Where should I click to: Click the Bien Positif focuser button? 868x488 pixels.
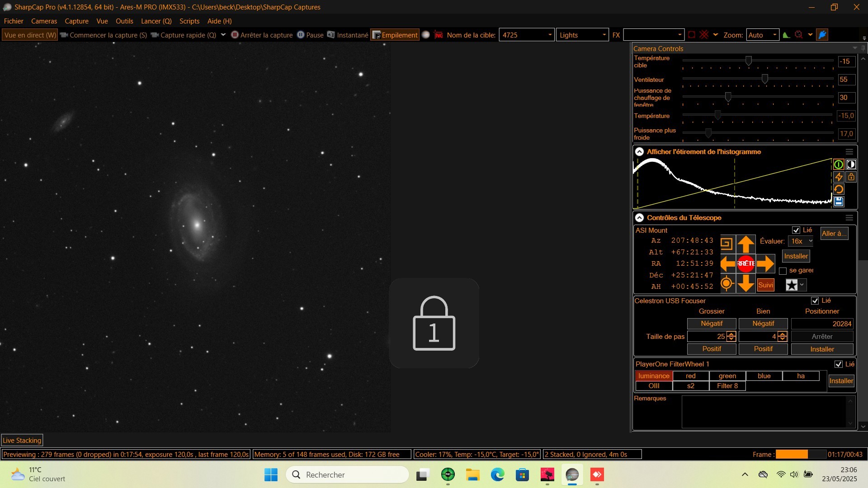[x=763, y=349]
